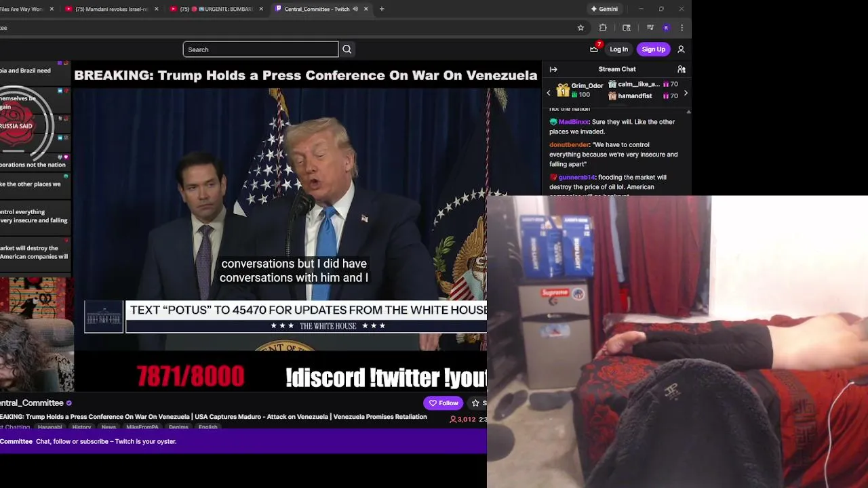The height and width of the screenshot is (488, 868).
Task: Switch to the Mamdani revokes Israel YouTube tab
Action: [x=111, y=9]
